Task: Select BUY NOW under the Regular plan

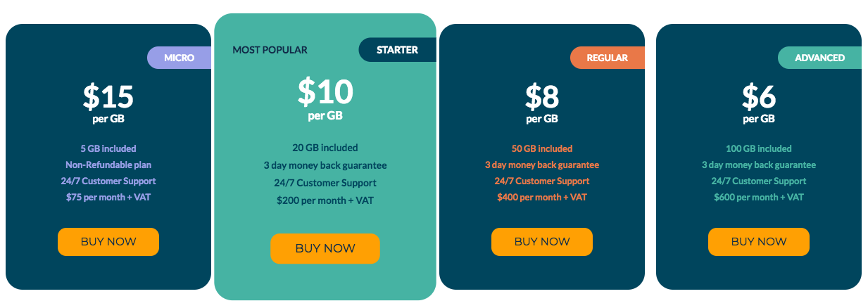Action: coord(542,242)
